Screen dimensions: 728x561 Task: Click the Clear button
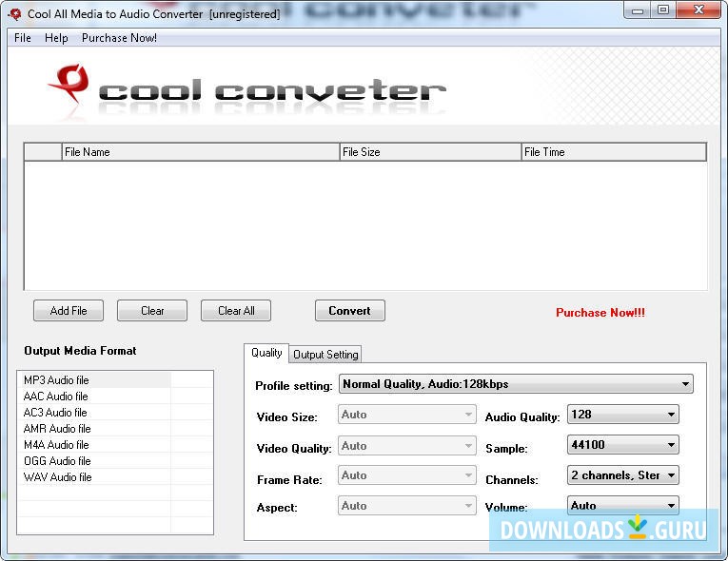point(152,310)
